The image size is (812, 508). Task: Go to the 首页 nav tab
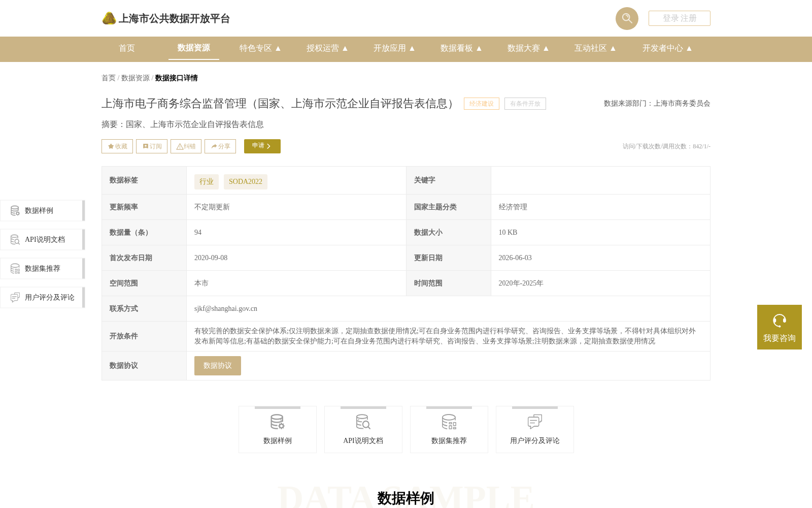coord(127,48)
